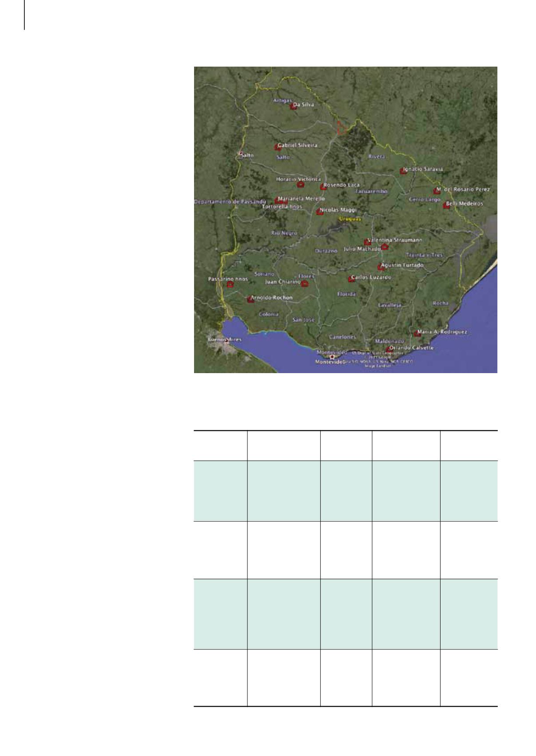Select the Maria A. Rodriguez marker icon

(x=417, y=334)
